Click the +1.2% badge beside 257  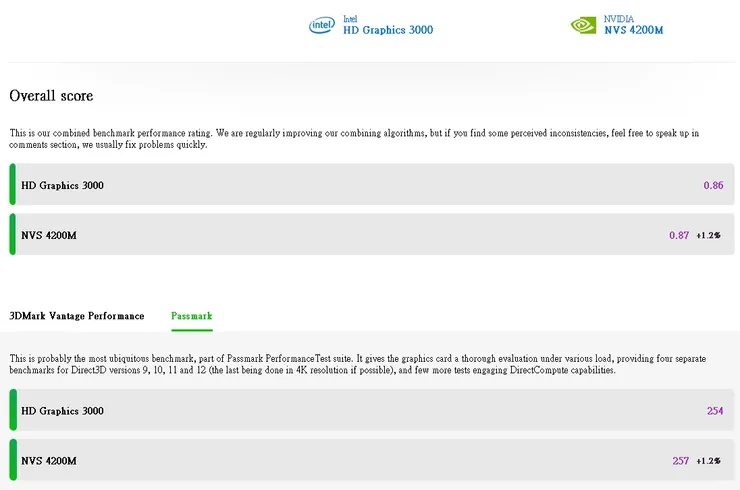click(708, 461)
